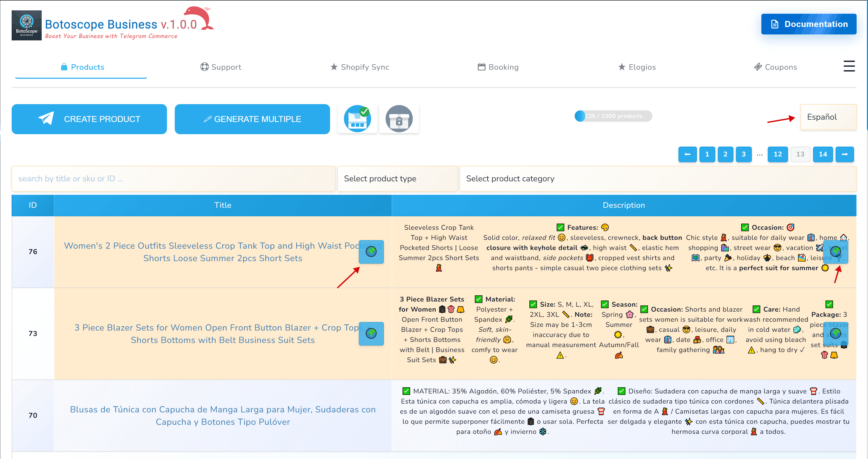868x459 pixels.
Task: Go to next page arrow
Action: [x=844, y=154]
